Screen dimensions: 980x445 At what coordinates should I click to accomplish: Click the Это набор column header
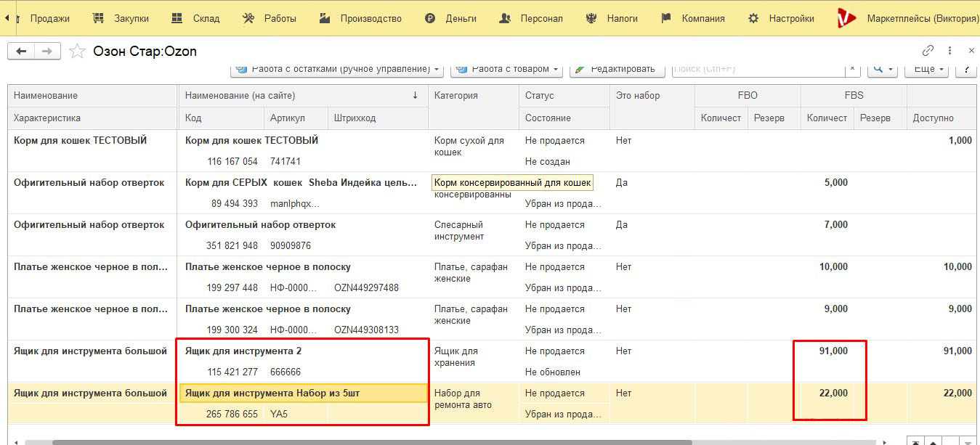pos(652,107)
